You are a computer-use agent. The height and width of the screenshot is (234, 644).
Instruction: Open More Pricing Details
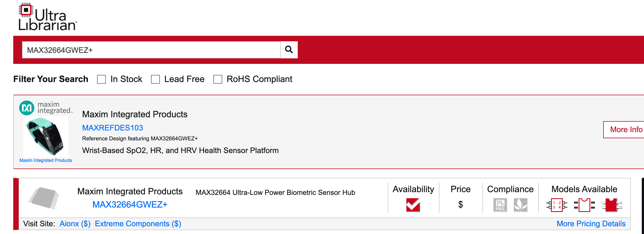click(591, 224)
